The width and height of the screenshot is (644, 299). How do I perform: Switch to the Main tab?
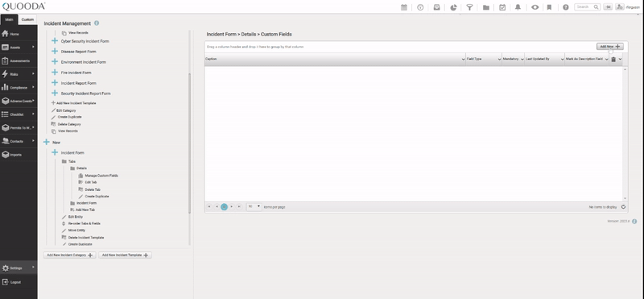click(x=9, y=19)
